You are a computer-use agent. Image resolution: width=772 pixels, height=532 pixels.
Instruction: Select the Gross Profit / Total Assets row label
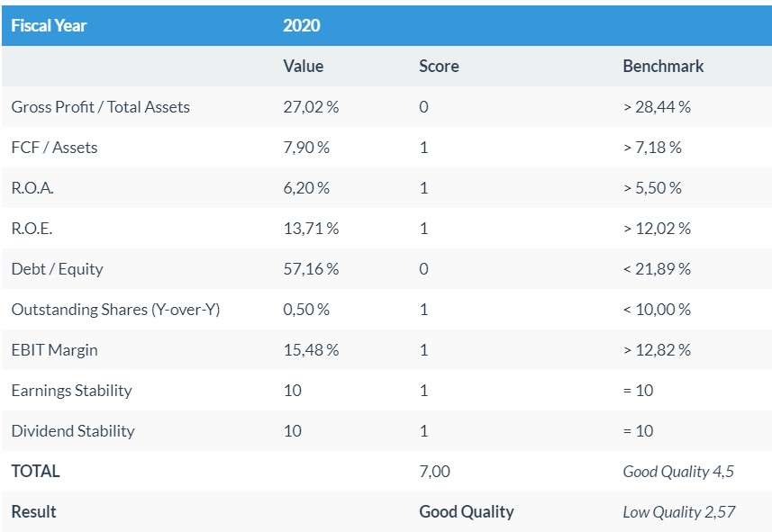[x=100, y=107]
